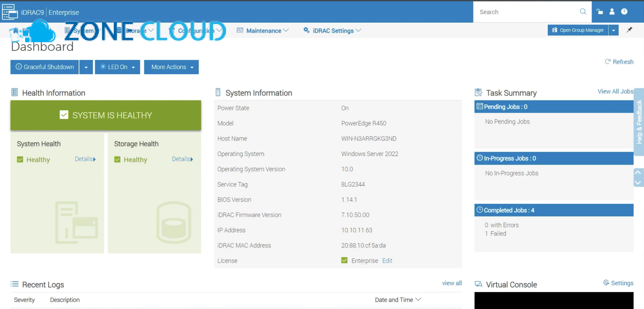The width and height of the screenshot is (644, 309).
Task: Click the Storage Health green Healthy checkmark
Action: (117, 159)
